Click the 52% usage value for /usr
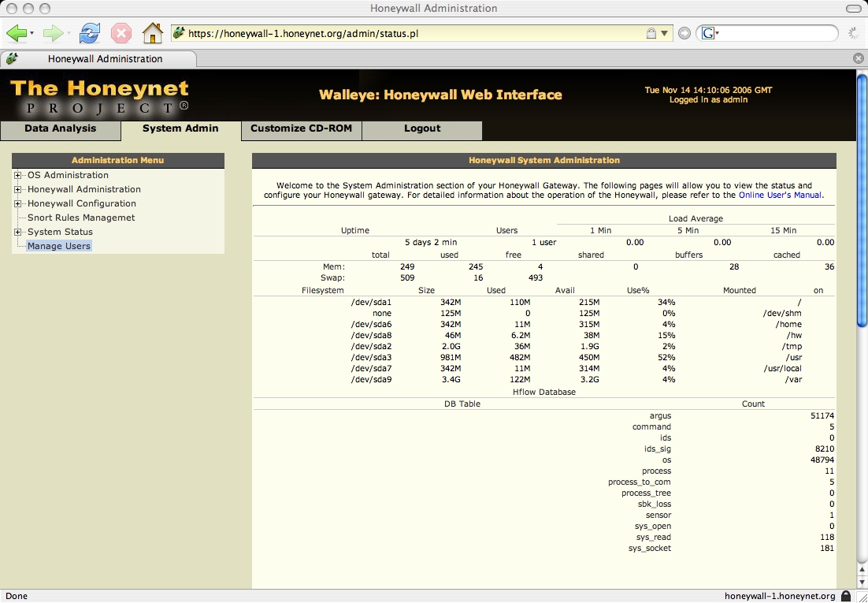 pos(666,358)
